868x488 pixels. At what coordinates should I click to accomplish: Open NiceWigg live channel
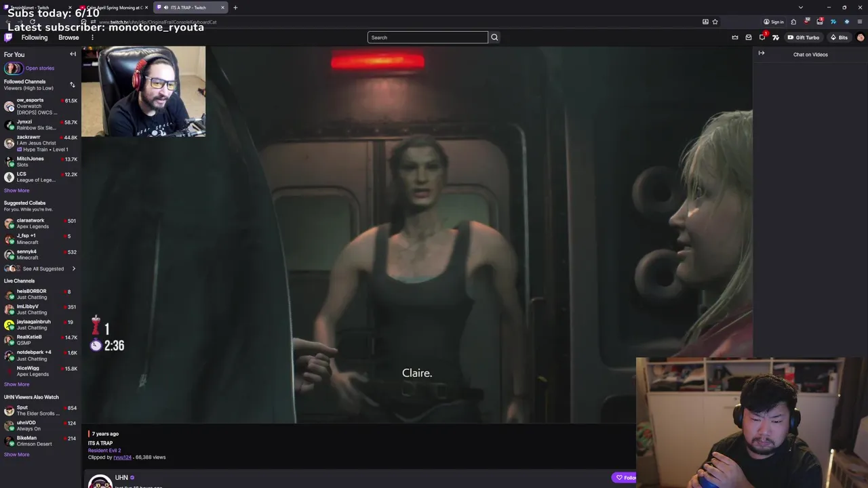pyautogui.click(x=41, y=371)
